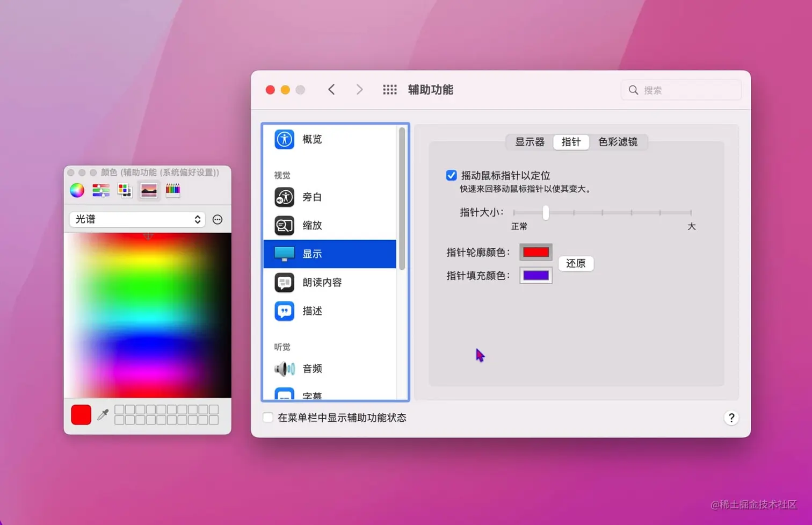This screenshot has width=812, height=525.
Task: Select 旁白 VoiceOver in the sidebar
Action: coord(330,197)
